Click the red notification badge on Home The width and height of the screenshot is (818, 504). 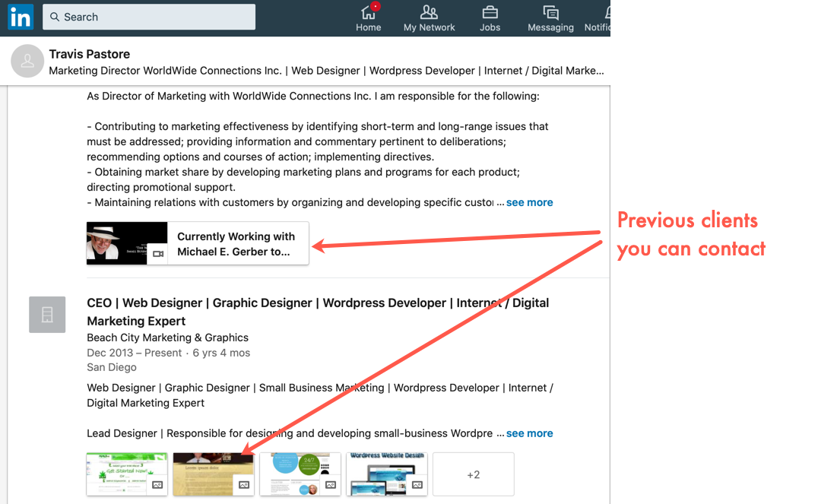375,7
